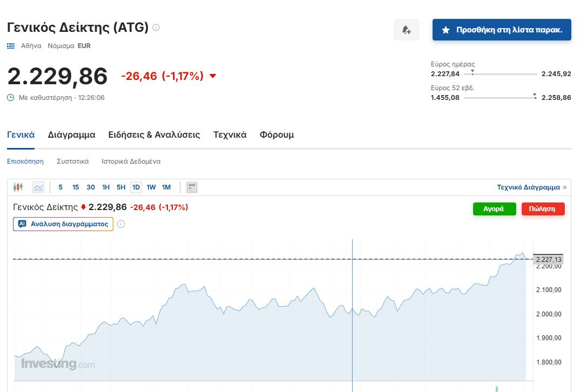Set chart interval to 15 minutes

click(76, 187)
